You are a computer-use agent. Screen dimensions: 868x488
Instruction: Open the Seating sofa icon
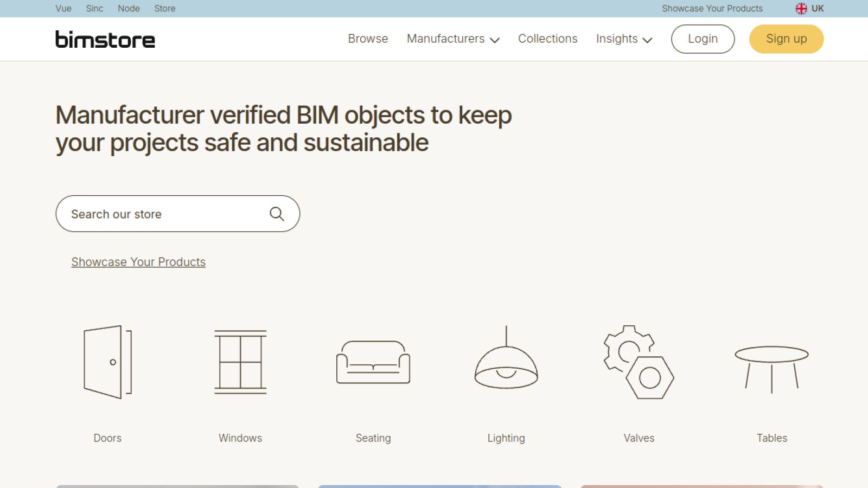point(373,362)
